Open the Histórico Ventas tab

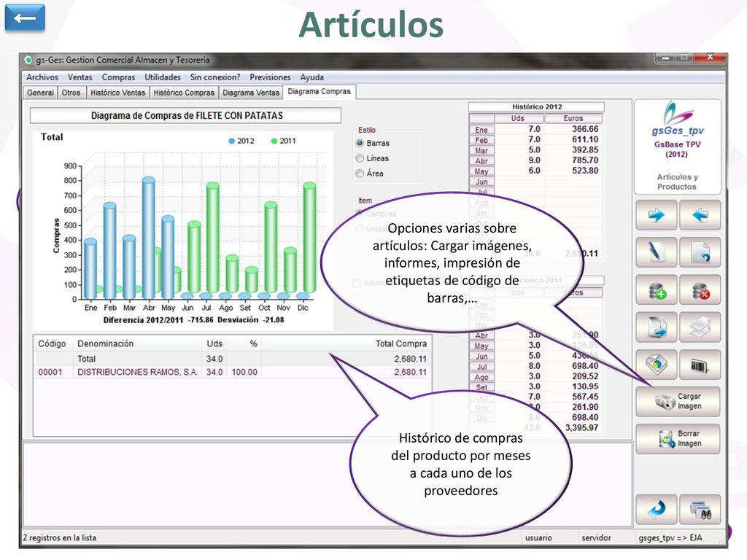click(x=117, y=93)
